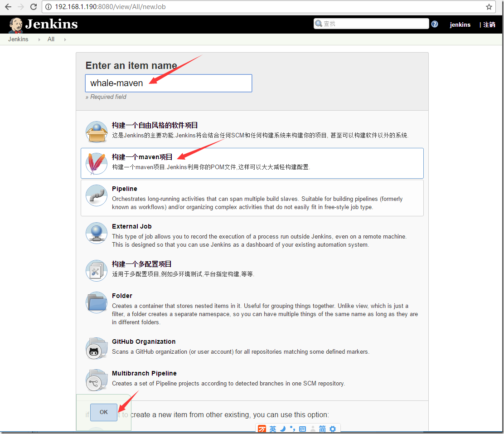Open the jenkins user profile link

(x=460, y=24)
